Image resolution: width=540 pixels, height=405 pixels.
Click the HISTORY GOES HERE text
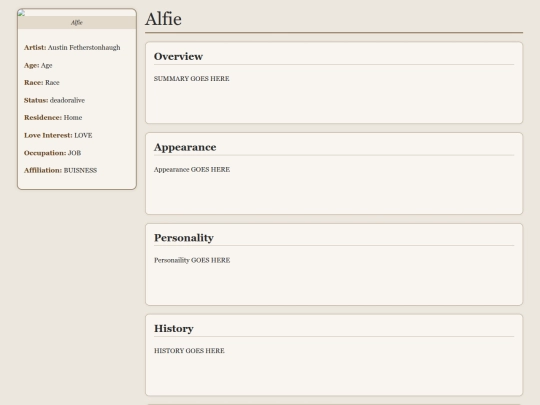tap(189, 351)
